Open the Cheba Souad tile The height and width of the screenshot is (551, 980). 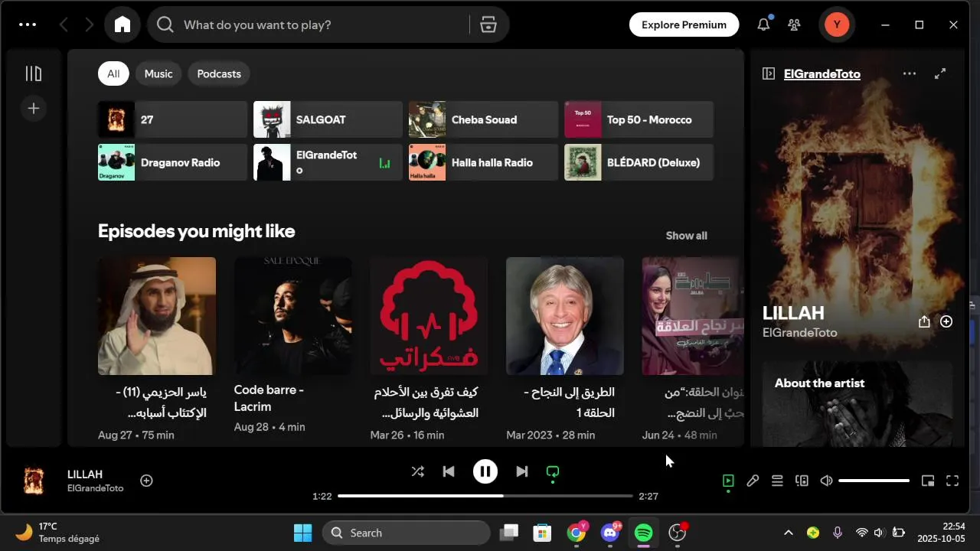483,119
